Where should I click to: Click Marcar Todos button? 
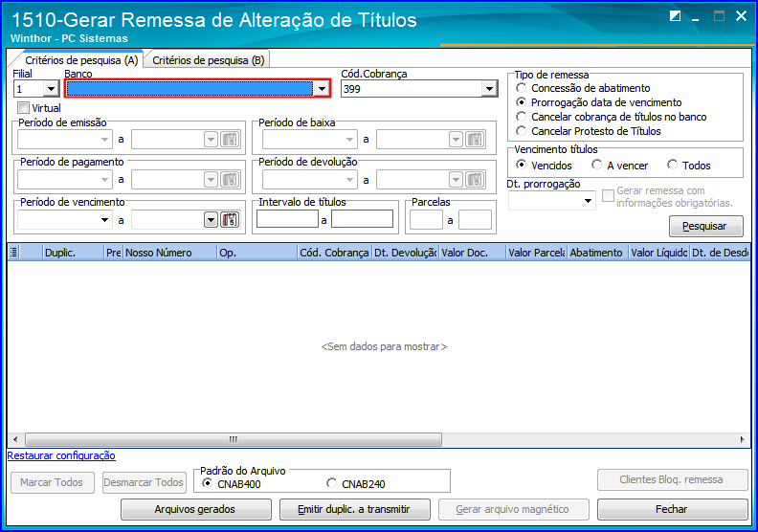click(53, 482)
